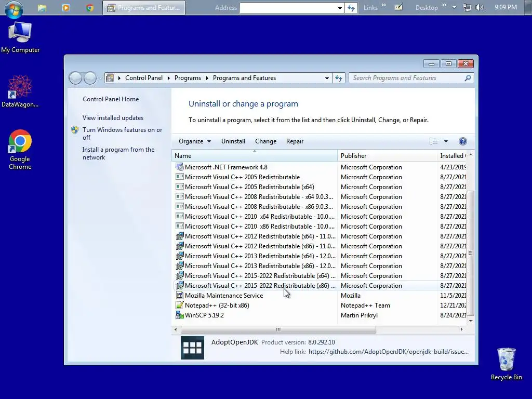Click the Go/refresh icon beside taskbar Address box
The image size is (532, 399).
tap(351, 8)
